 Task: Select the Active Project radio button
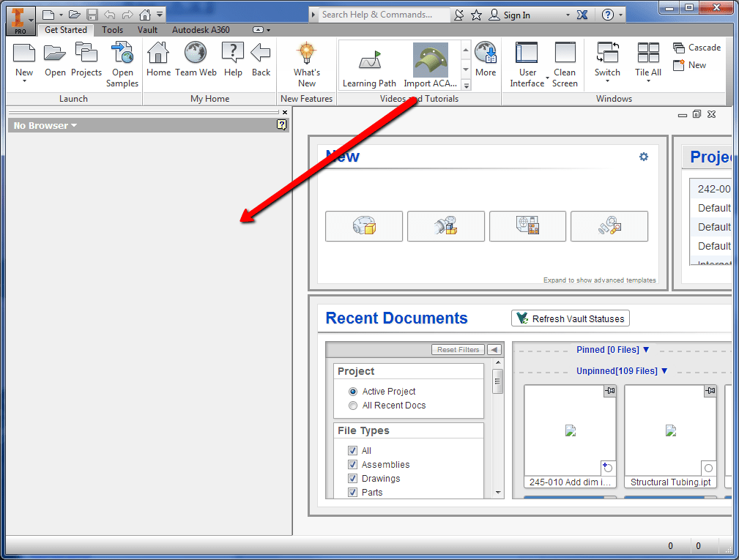point(353,391)
